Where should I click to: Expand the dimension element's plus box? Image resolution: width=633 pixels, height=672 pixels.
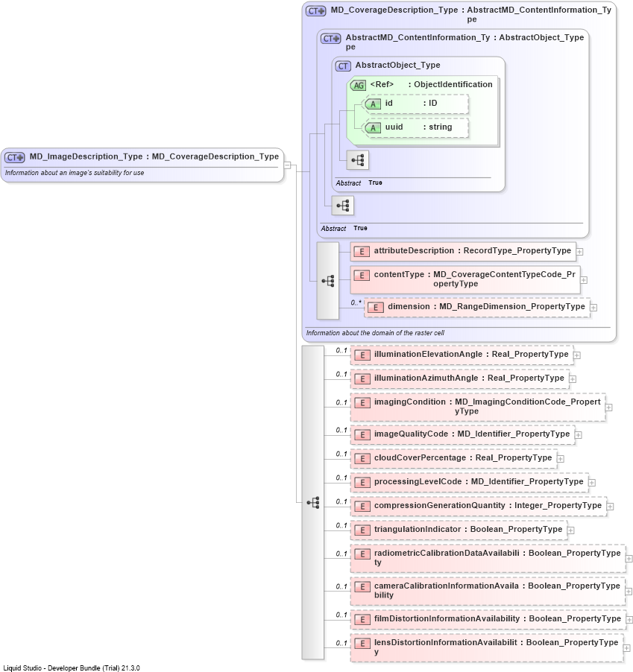(x=593, y=307)
